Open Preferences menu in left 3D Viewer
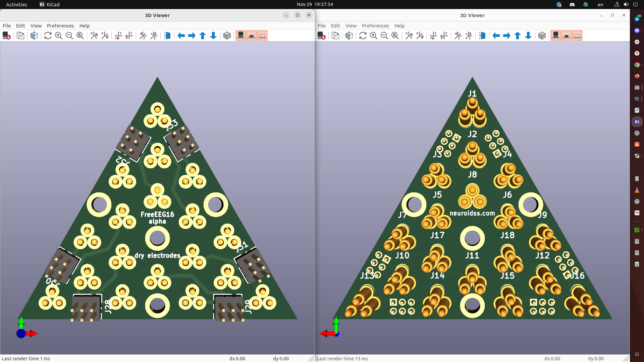 pyautogui.click(x=60, y=26)
